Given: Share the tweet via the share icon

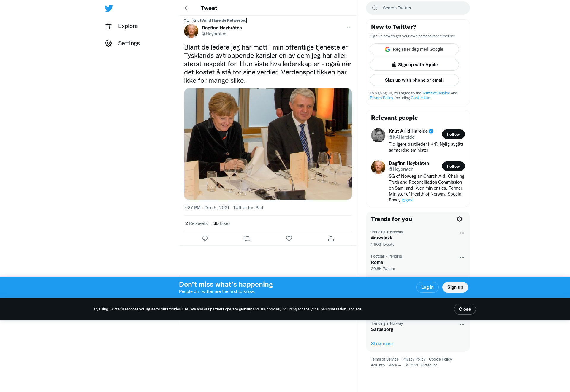Looking at the screenshot, I should [331, 239].
